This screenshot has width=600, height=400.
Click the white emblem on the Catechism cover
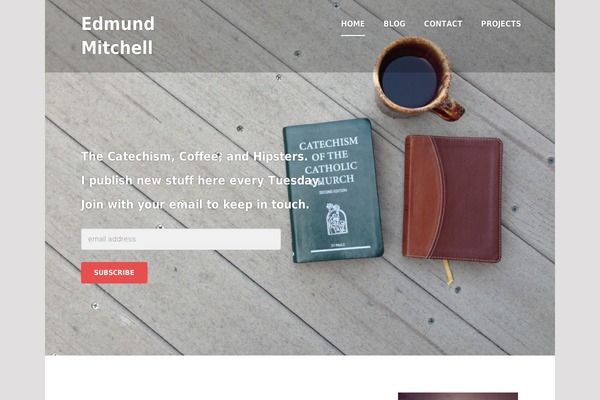pyautogui.click(x=337, y=219)
